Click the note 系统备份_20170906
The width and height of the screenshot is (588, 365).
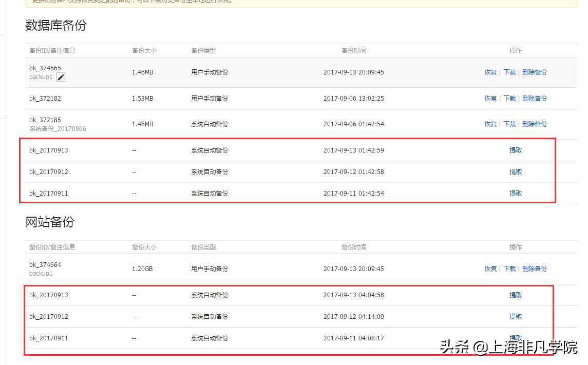58,129
